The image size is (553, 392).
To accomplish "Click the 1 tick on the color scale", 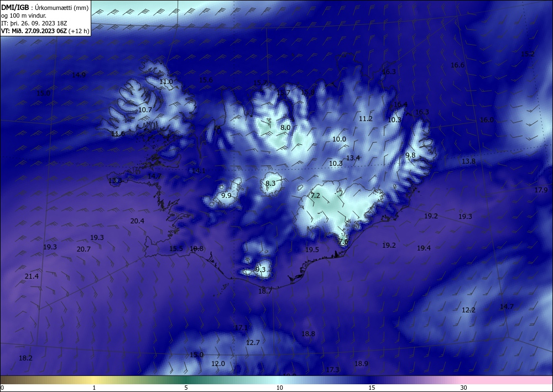I will (x=94, y=388).
